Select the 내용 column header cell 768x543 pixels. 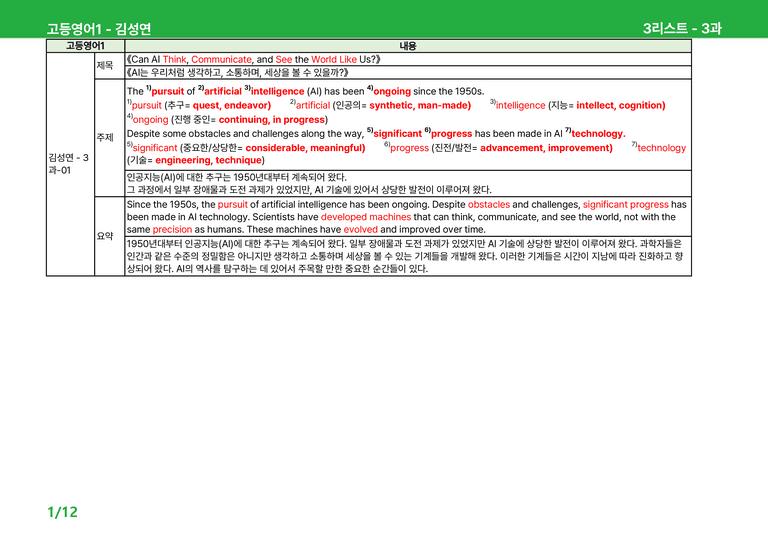tap(408, 46)
